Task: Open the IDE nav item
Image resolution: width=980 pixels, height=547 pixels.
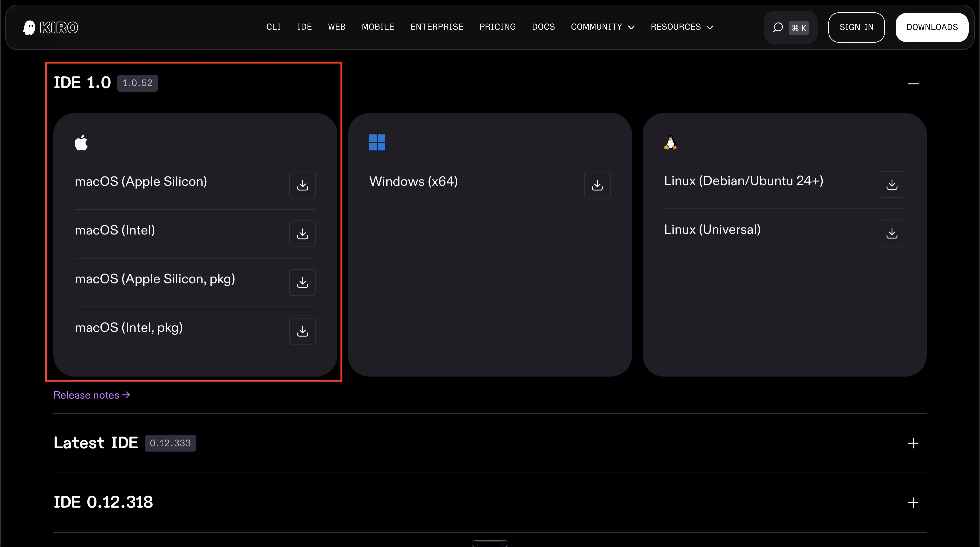Action: coord(304,27)
